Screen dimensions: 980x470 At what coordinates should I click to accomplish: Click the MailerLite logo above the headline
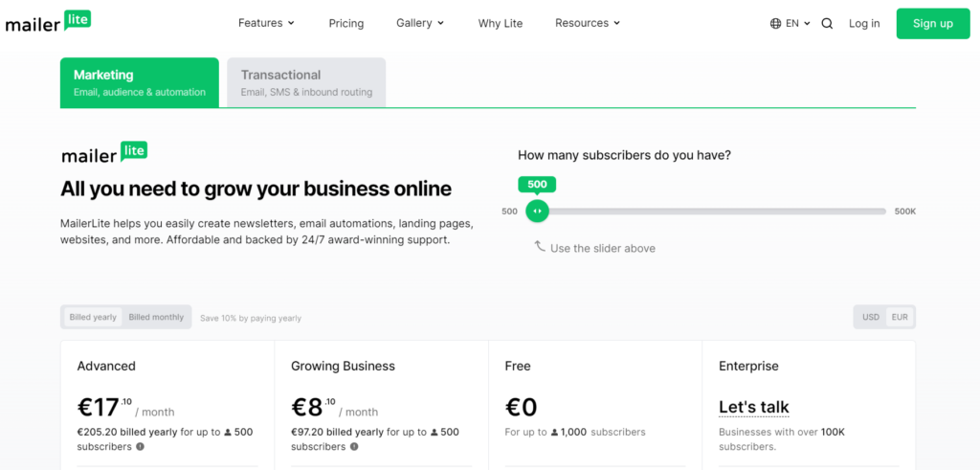pos(104,153)
